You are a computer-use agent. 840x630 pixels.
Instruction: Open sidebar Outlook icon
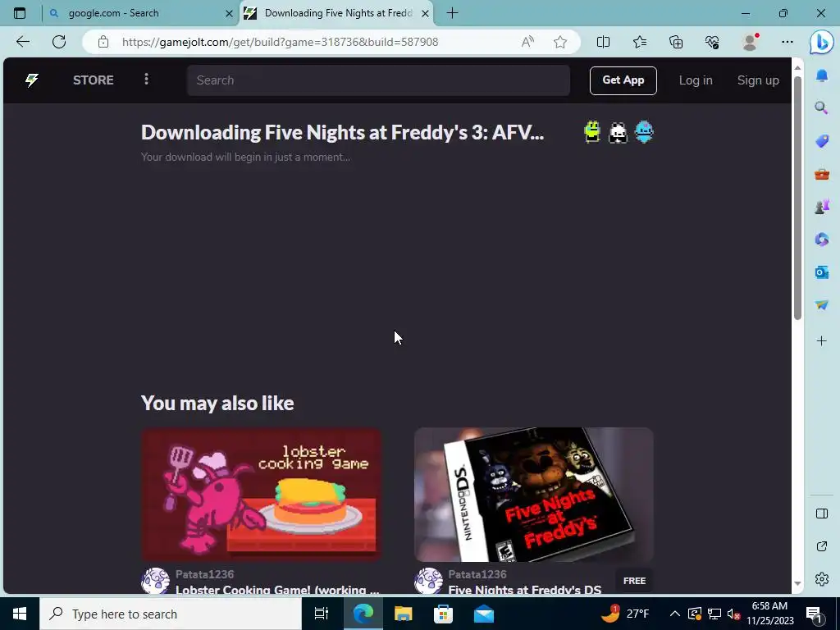click(822, 272)
